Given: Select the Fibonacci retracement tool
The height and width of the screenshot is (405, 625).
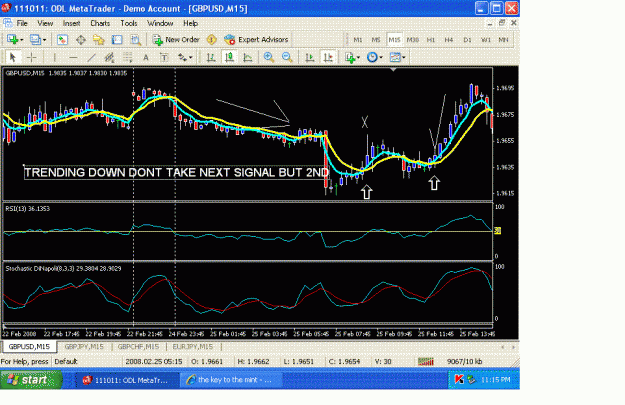Looking at the screenshot, I should point(128,57).
